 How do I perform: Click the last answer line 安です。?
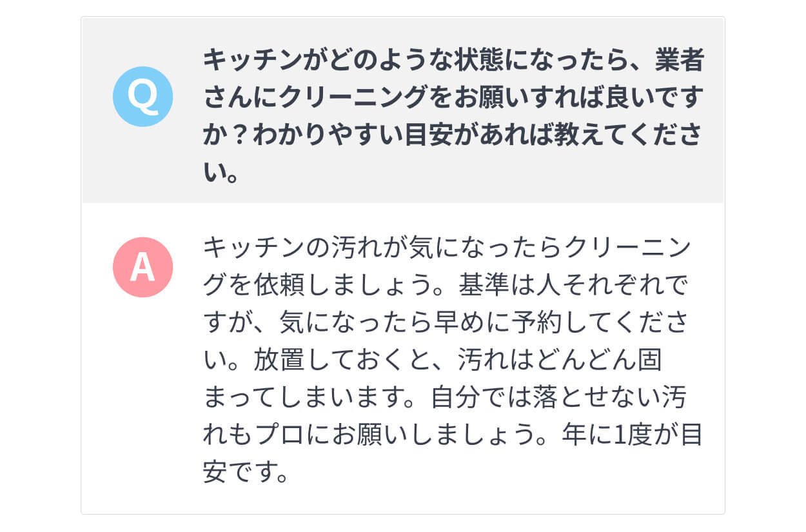(245, 473)
